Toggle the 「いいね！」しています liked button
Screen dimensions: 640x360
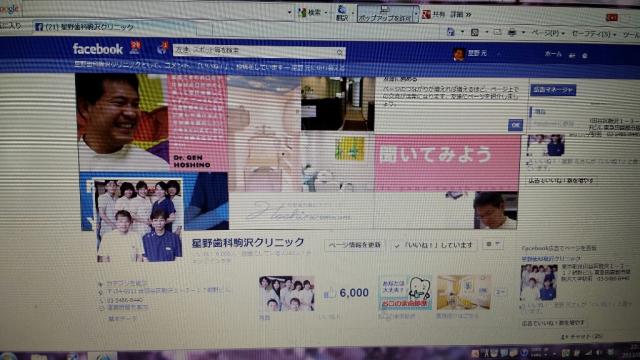tap(433, 245)
